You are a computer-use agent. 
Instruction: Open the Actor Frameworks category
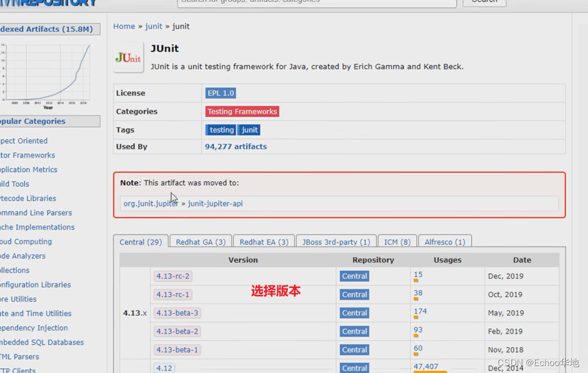(28, 155)
